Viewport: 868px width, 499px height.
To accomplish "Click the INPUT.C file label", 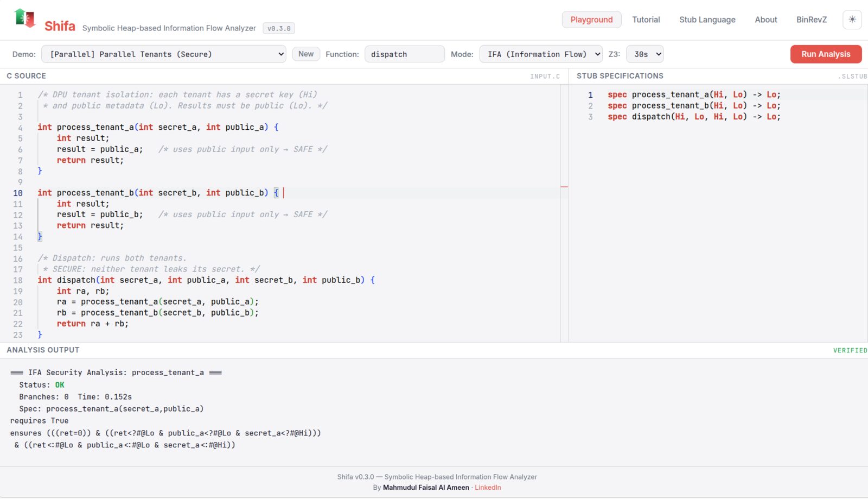I will (545, 77).
